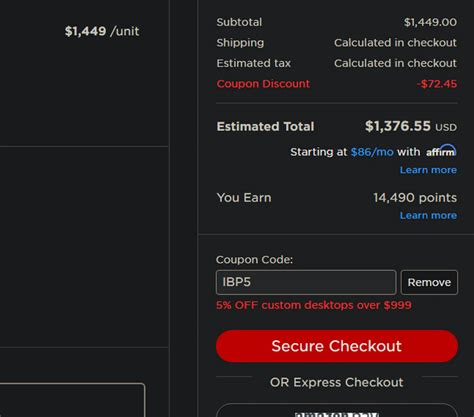Open Learn more link under points earned
Screen dimensions: 474x417
(428, 215)
